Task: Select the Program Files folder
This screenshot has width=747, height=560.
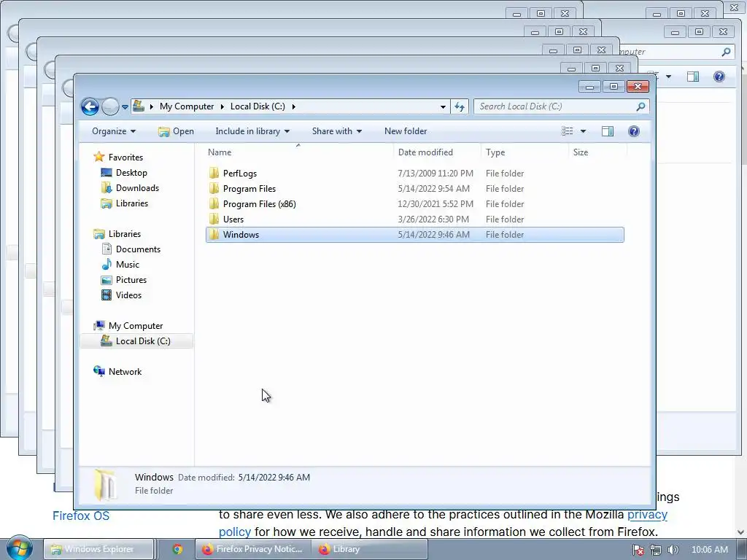Action: pyautogui.click(x=249, y=189)
